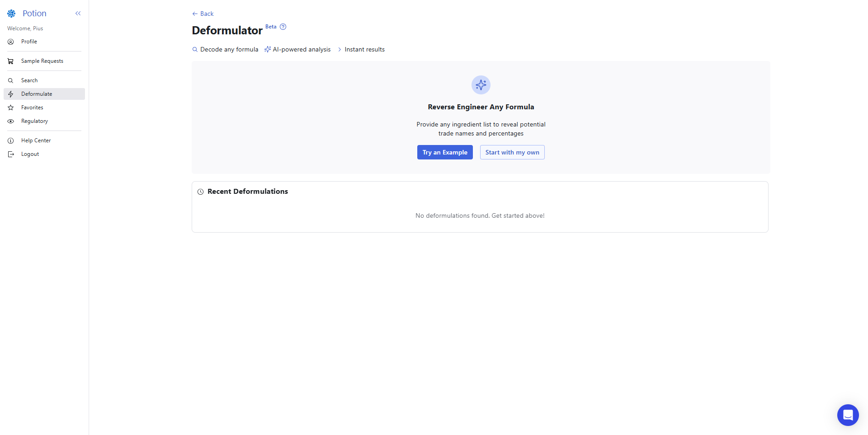Click the help question mark beside Beta

click(x=283, y=27)
